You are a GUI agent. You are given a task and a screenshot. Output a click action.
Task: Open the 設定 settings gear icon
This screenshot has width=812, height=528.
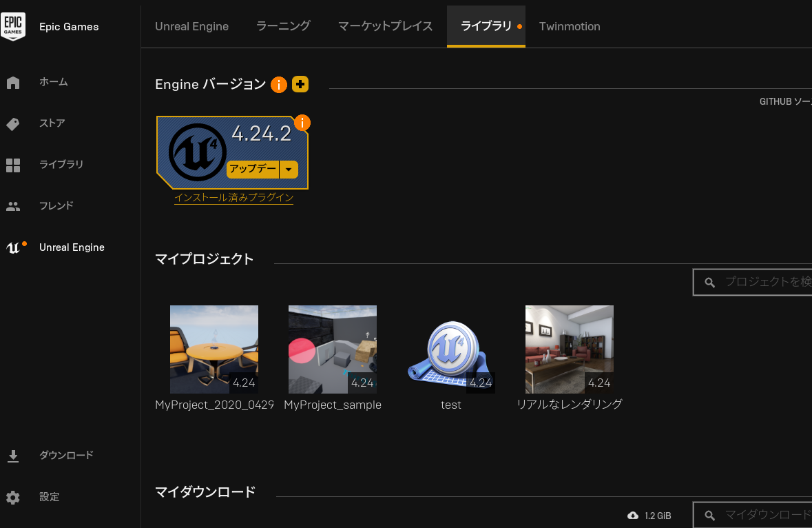click(x=13, y=498)
